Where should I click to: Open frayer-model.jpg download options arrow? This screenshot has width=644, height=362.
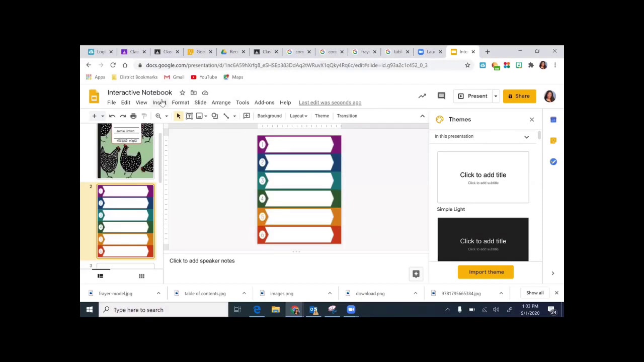tap(158, 294)
